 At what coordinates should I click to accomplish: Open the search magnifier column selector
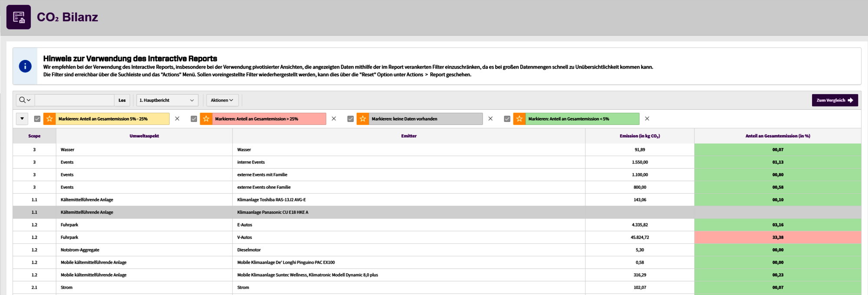(x=25, y=100)
